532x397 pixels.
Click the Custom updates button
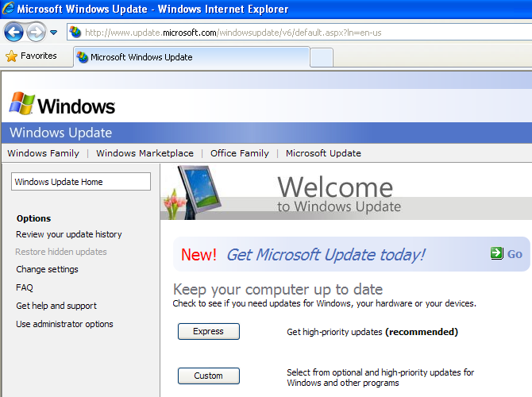tap(209, 376)
